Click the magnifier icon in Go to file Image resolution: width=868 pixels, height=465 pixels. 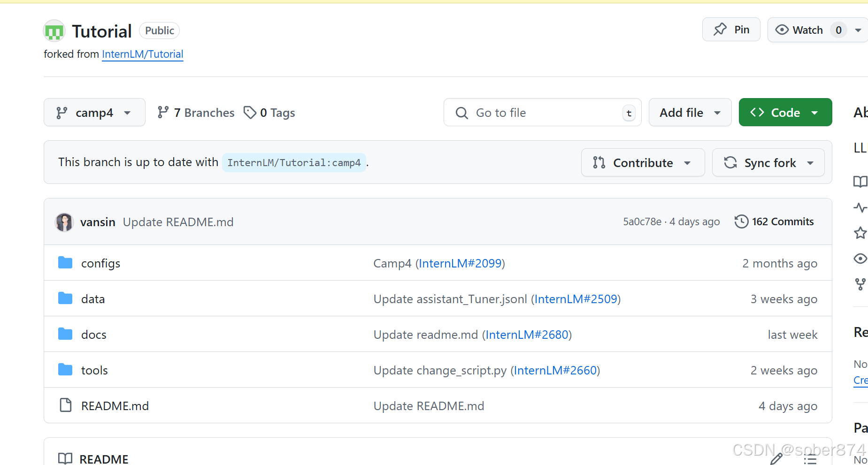(x=461, y=113)
